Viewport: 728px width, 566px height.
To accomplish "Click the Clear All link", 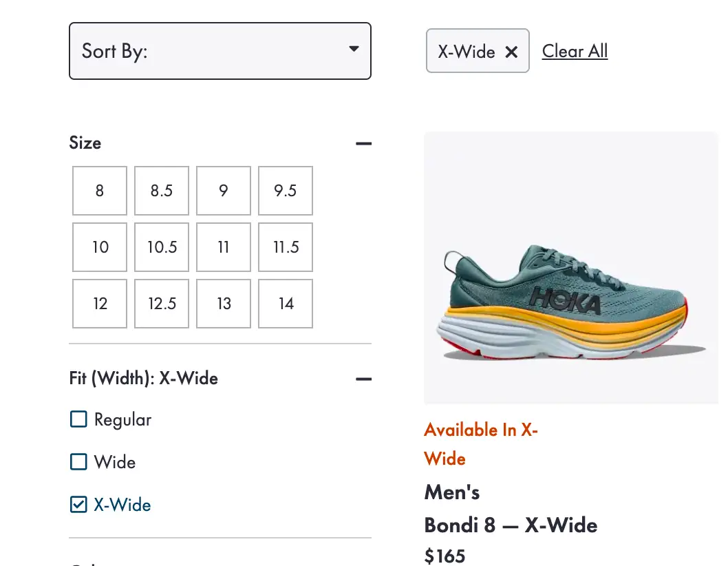I will tap(575, 50).
